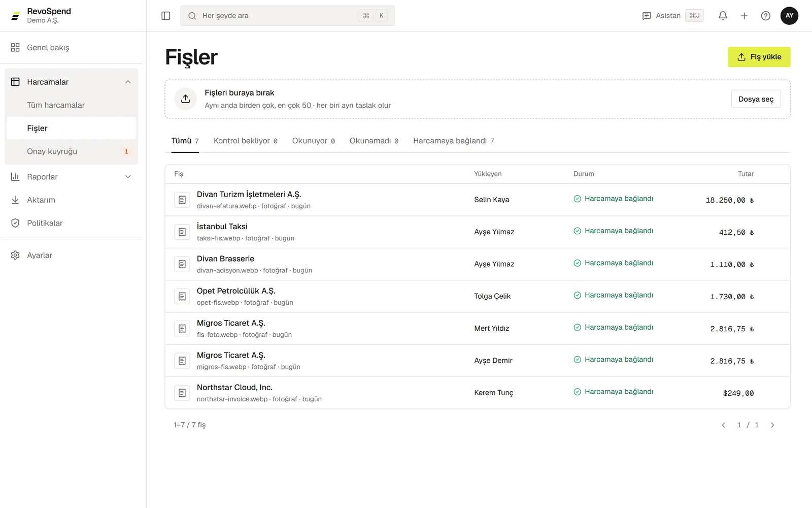The image size is (812, 508).
Task: Go to the previous page arrow
Action: click(x=724, y=425)
